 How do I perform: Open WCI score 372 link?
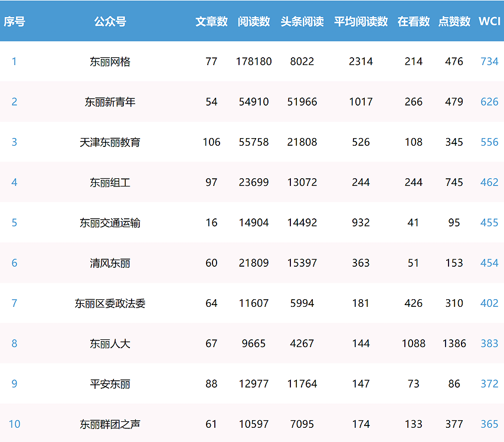click(x=489, y=384)
